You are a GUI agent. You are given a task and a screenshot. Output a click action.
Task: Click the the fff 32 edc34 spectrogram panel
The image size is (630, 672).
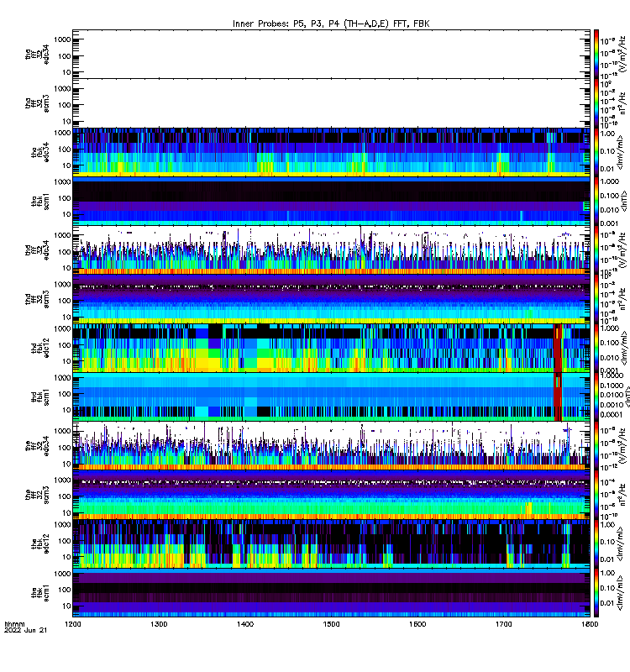coord(331,445)
